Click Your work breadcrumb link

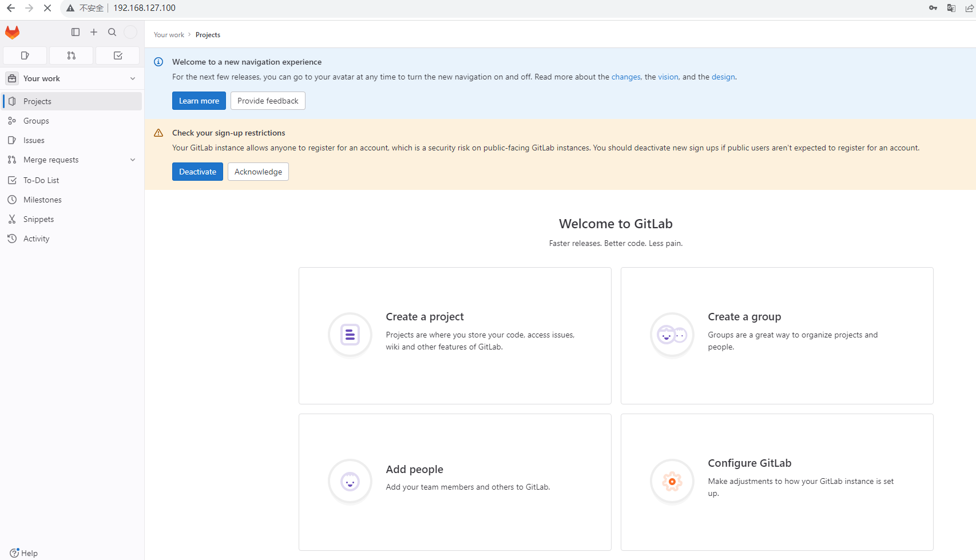169,35
